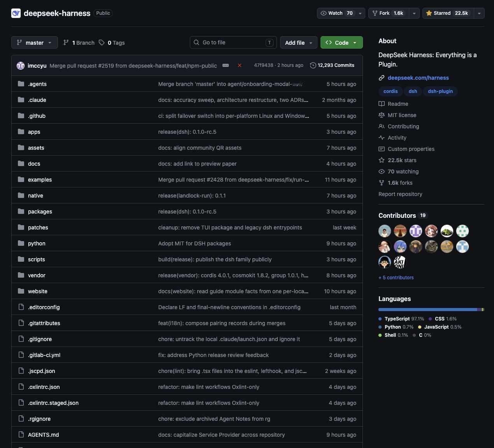This screenshot has height=448, width=494.
Task: Open commit history clock icon
Action: tap(313, 65)
